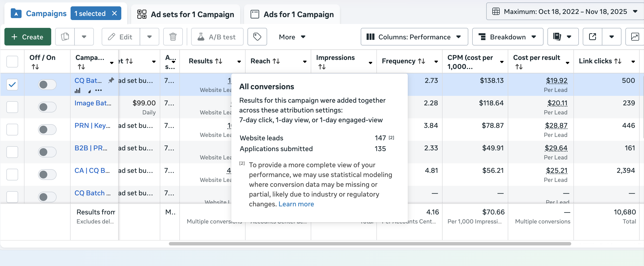The width and height of the screenshot is (644, 266).
Task: Check the PRN | Key campaign checkbox
Action: click(12, 130)
